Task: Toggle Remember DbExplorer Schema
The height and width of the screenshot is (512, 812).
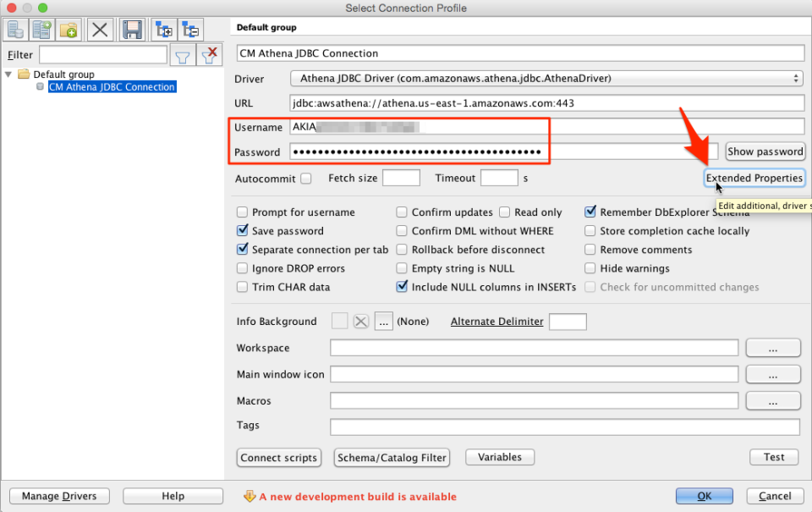Action: tap(590, 212)
